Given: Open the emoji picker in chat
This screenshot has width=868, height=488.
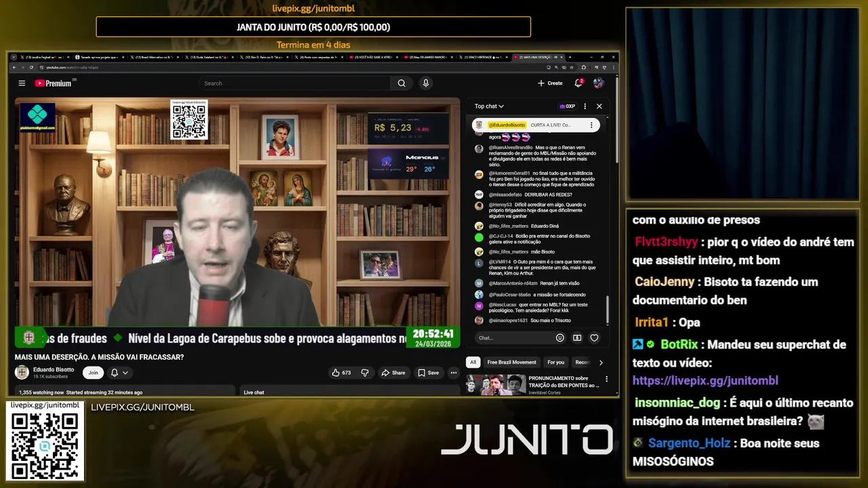Looking at the screenshot, I should click(x=560, y=338).
